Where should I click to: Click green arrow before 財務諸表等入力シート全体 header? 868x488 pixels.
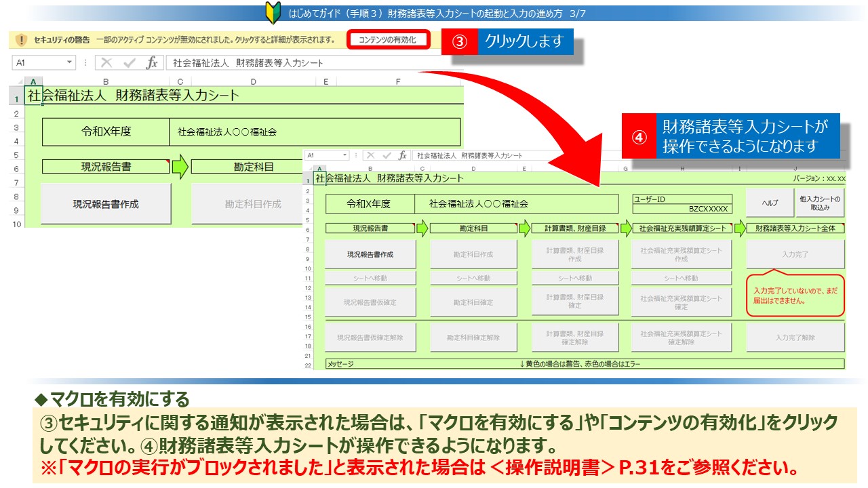740,228
